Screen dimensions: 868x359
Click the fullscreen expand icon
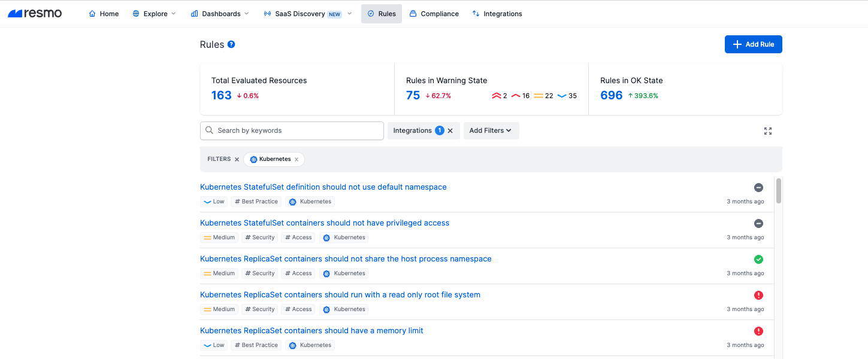(768, 131)
